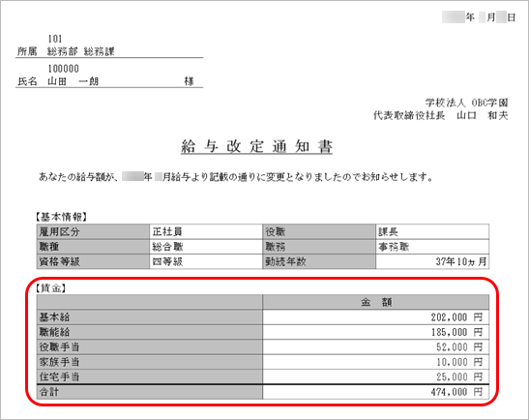The height and width of the screenshot is (420, 529).
Task: Click the 総務部 総務課 department text
Action: tap(81, 51)
